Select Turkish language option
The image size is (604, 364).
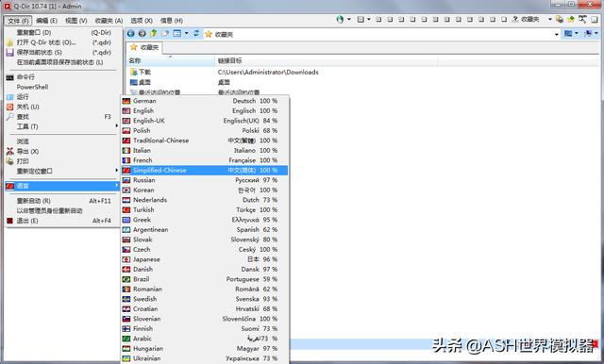click(x=205, y=209)
